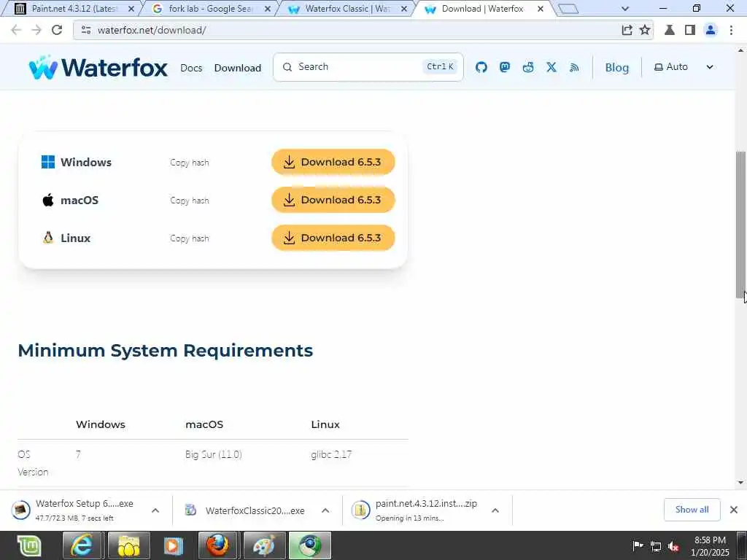This screenshot has width=747, height=560.
Task: Switch to the Waterfox Classic tab
Action: [347, 9]
